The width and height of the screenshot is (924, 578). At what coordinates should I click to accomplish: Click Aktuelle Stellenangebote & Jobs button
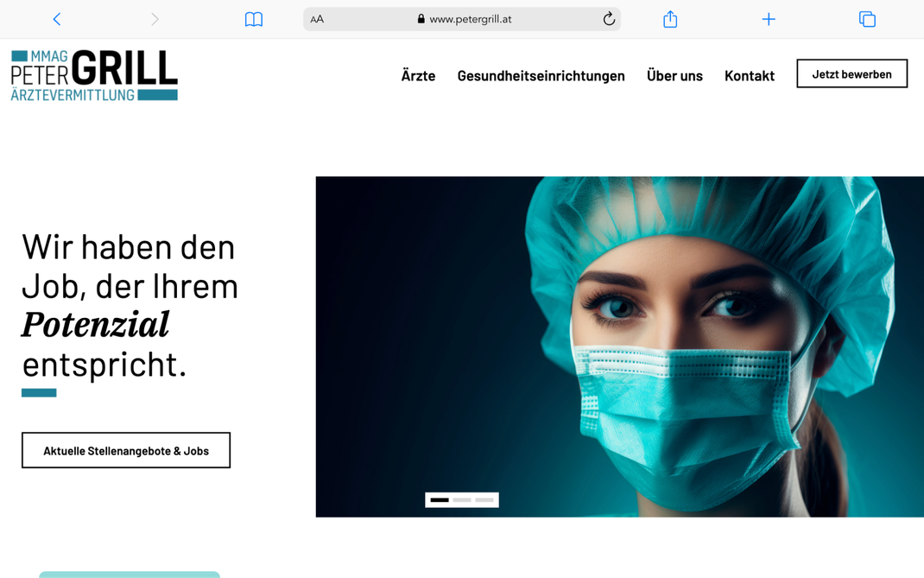coord(126,451)
